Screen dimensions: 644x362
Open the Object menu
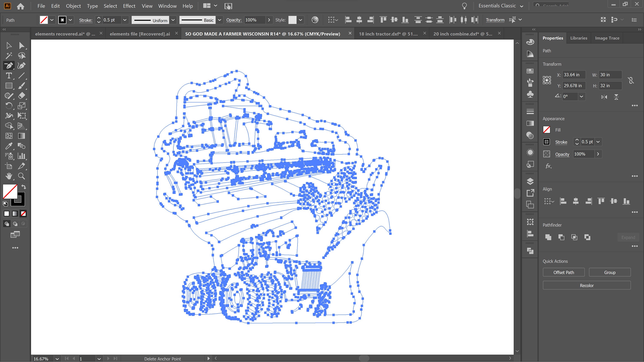tap(73, 6)
